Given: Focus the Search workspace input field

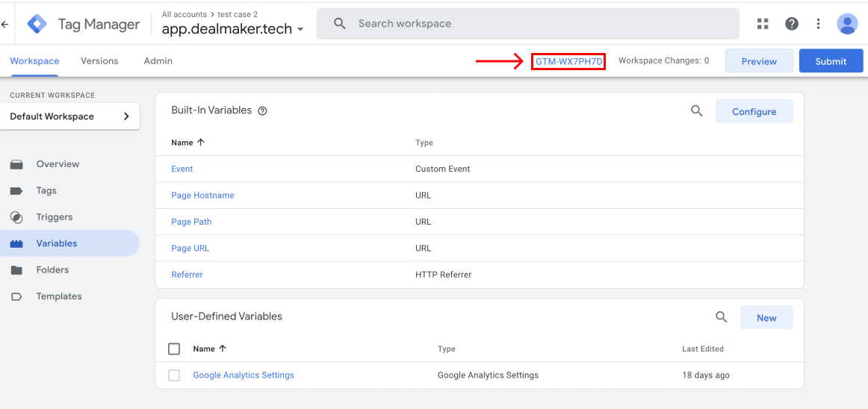Looking at the screenshot, I should click(527, 24).
